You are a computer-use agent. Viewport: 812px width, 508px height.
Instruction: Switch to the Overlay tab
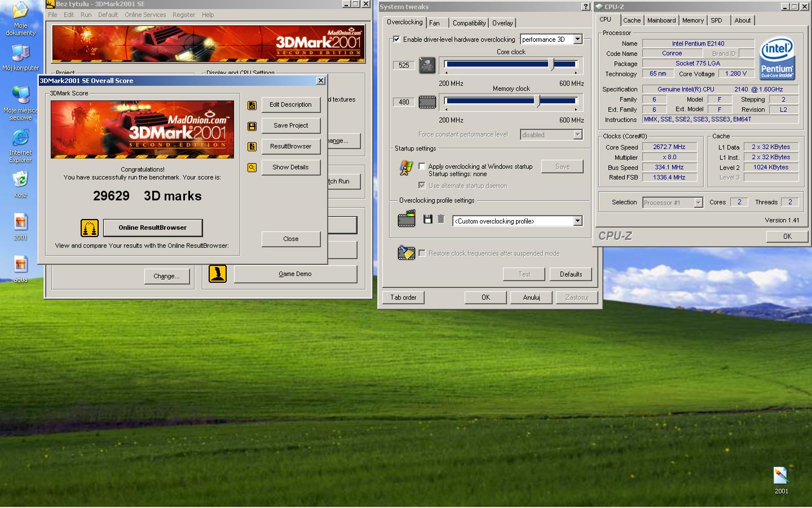pos(502,23)
